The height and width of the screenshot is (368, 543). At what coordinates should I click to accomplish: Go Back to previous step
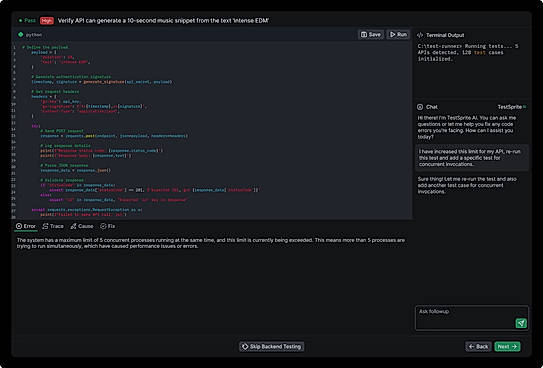tap(478, 347)
